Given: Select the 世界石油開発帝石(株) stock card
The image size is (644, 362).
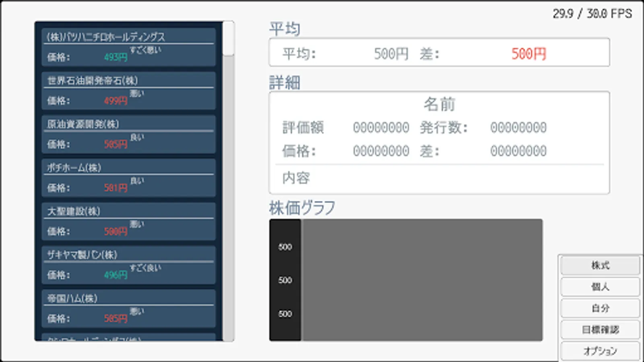Looking at the screenshot, I should pyautogui.click(x=128, y=91).
